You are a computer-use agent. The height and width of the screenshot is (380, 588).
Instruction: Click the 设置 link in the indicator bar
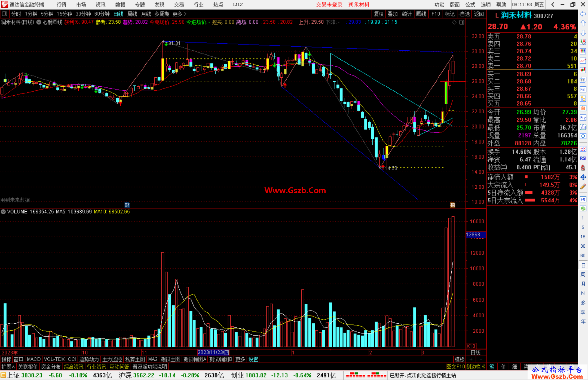click(253, 359)
